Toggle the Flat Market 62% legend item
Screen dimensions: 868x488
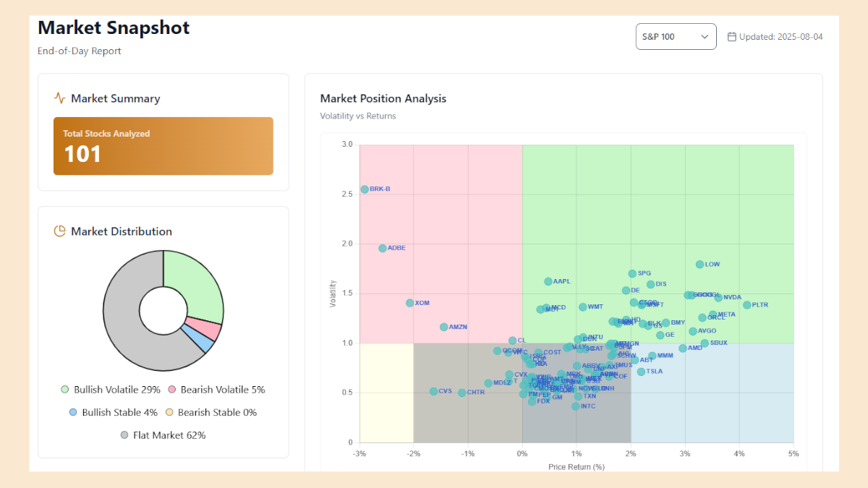point(163,435)
